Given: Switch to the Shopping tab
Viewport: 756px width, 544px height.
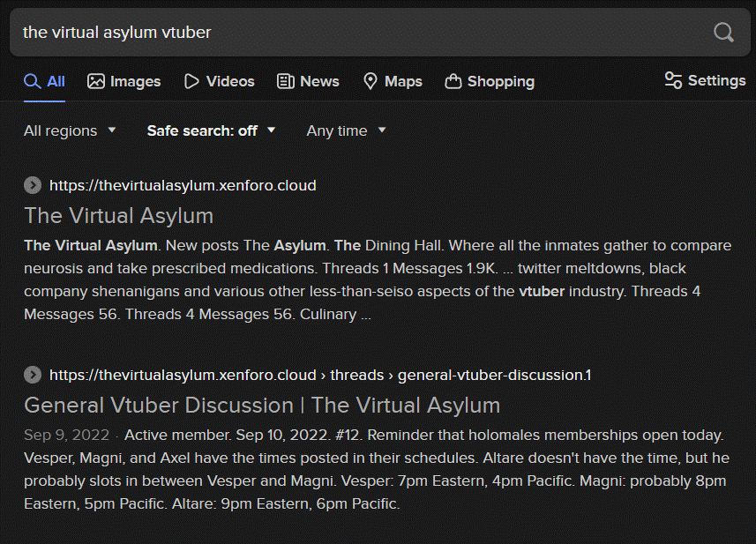Looking at the screenshot, I should point(490,81).
